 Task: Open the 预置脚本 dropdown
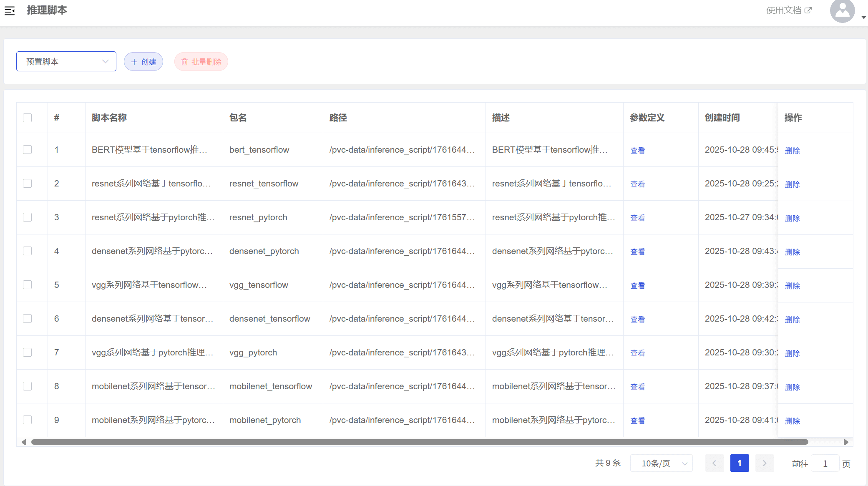[66, 62]
